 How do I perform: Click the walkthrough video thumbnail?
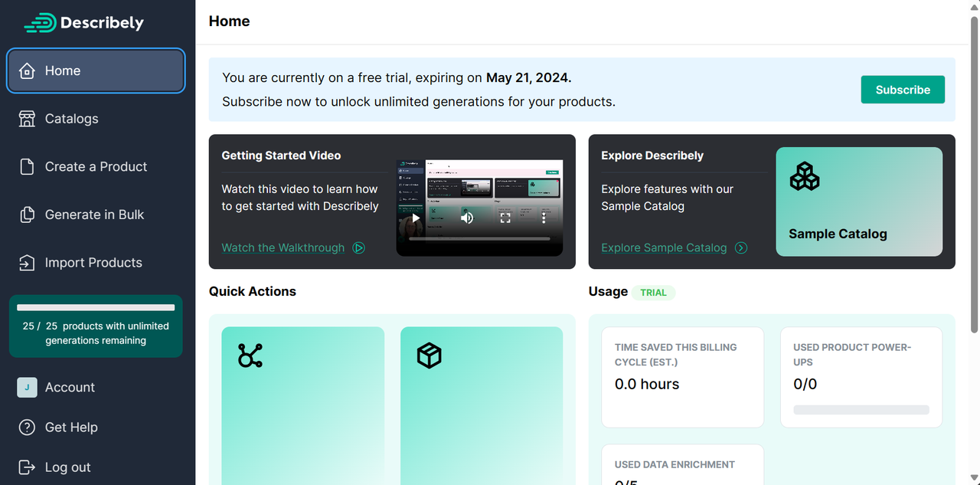click(x=479, y=208)
